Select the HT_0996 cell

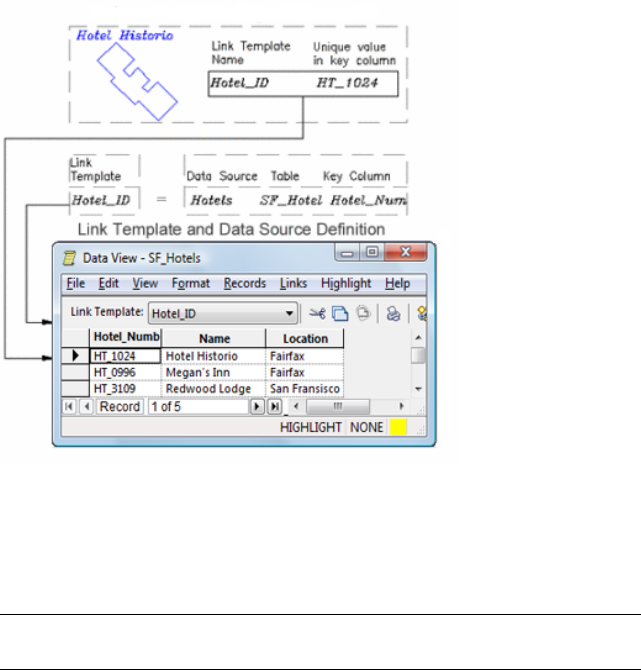tap(126, 373)
